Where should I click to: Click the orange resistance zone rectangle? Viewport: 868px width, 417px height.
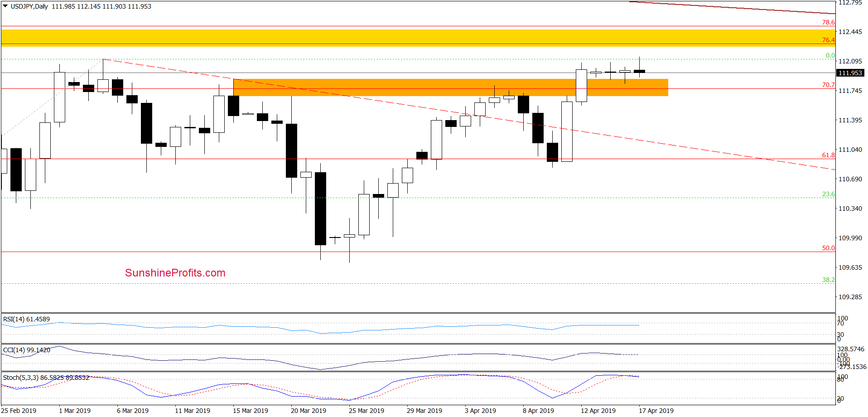tap(450, 87)
